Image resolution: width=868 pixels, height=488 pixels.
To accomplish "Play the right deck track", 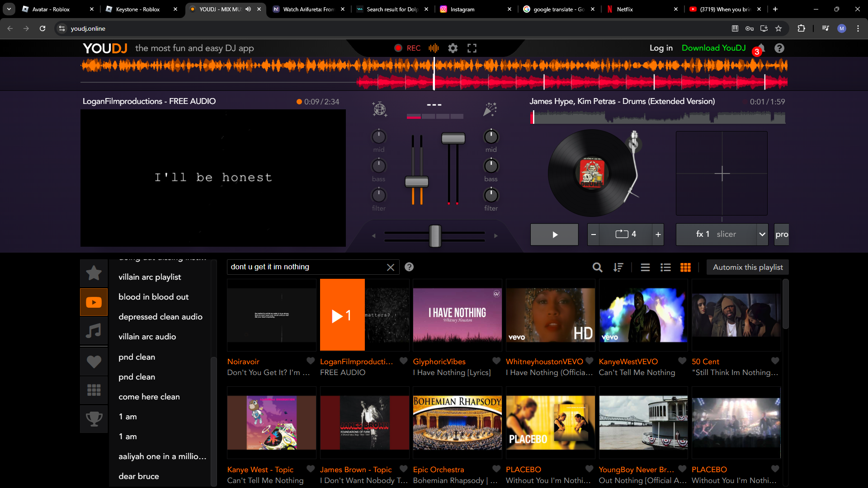I will [x=554, y=235].
